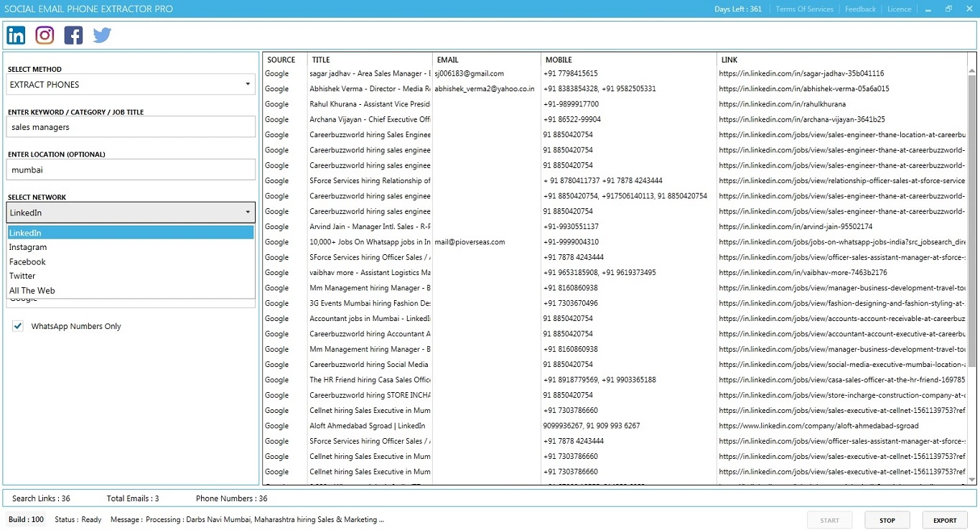Click the keyword field containing sales managers
Screen dimensions: 980x530
point(131,127)
